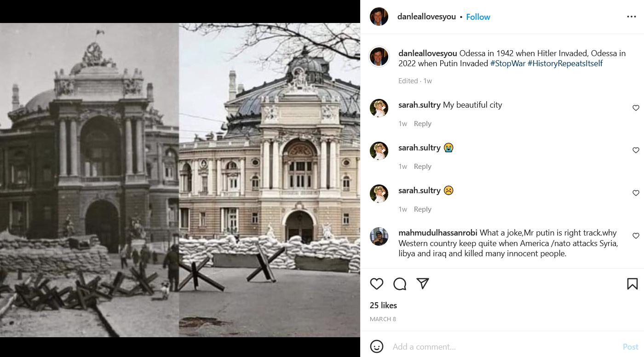Image resolution: width=644 pixels, height=357 pixels.
Task: Follow danleallovesyou
Action: pyautogui.click(x=478, y=17)
